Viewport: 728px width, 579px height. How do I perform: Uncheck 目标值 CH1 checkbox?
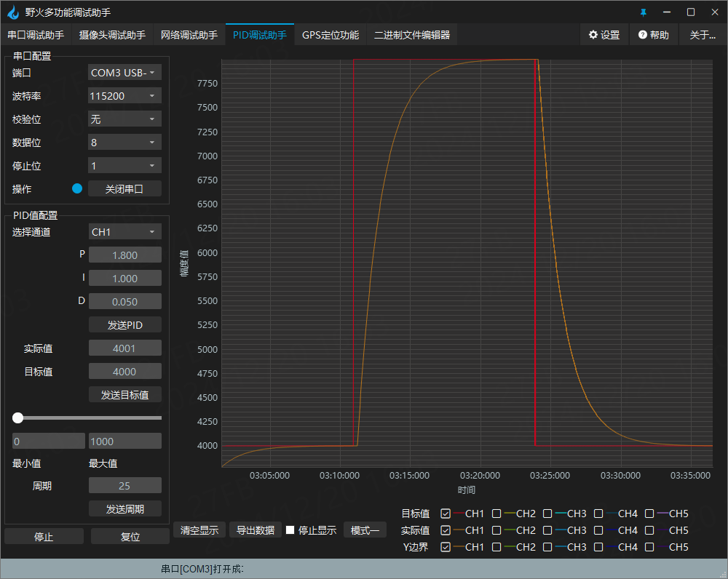click(446, 514)
